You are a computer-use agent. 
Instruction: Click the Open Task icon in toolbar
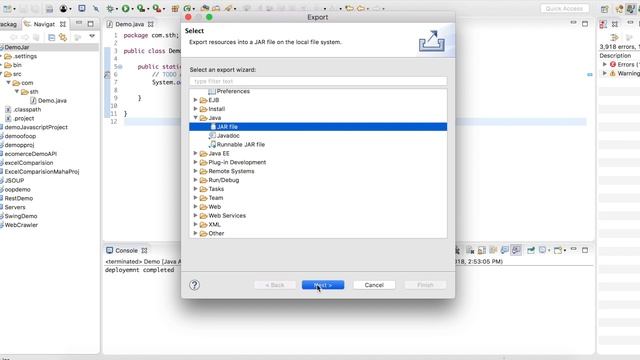click(216, 8)
